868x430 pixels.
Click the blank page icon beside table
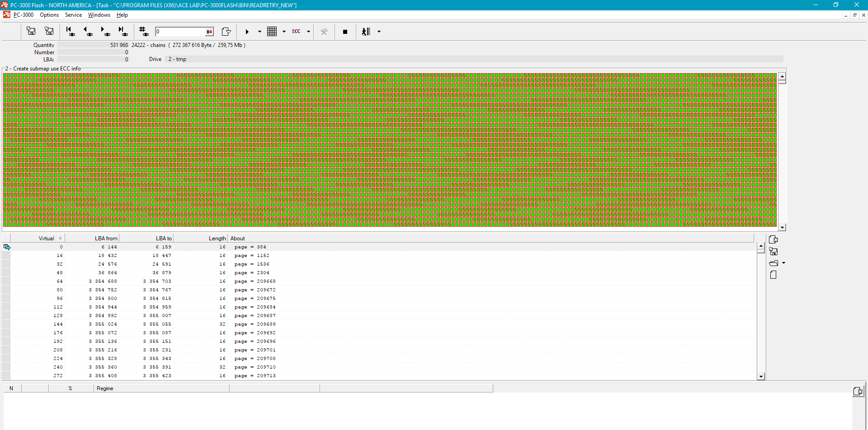(x=774, y=275)
